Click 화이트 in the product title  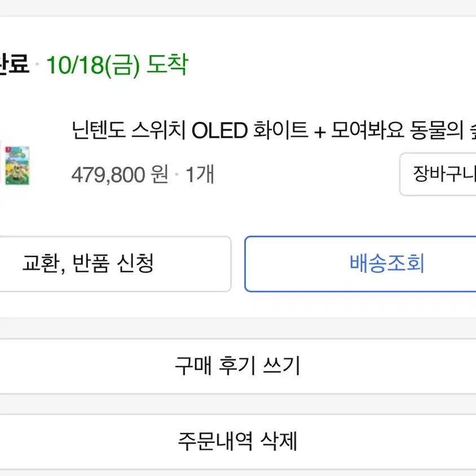coord(280,130)
